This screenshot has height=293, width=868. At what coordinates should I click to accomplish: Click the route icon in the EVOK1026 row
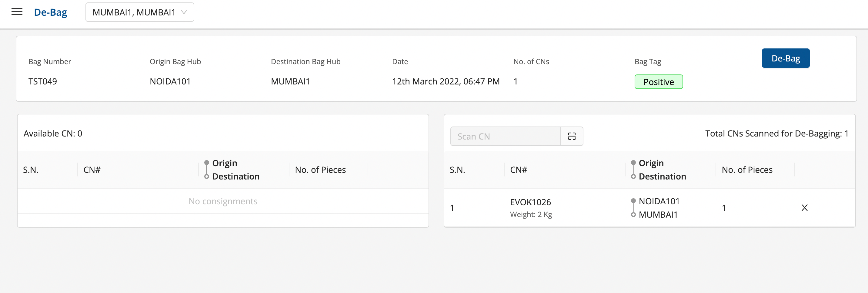[633, 208]
